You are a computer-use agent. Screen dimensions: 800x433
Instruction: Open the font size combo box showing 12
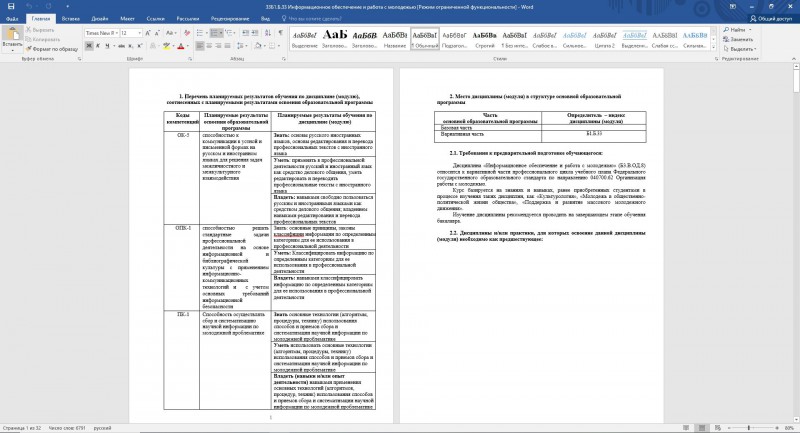(131, 33)
